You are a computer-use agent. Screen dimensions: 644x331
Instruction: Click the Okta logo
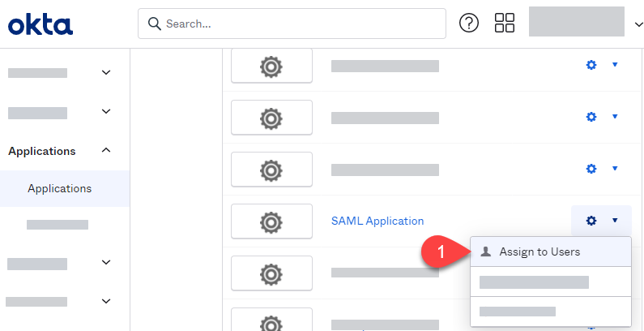41,25
